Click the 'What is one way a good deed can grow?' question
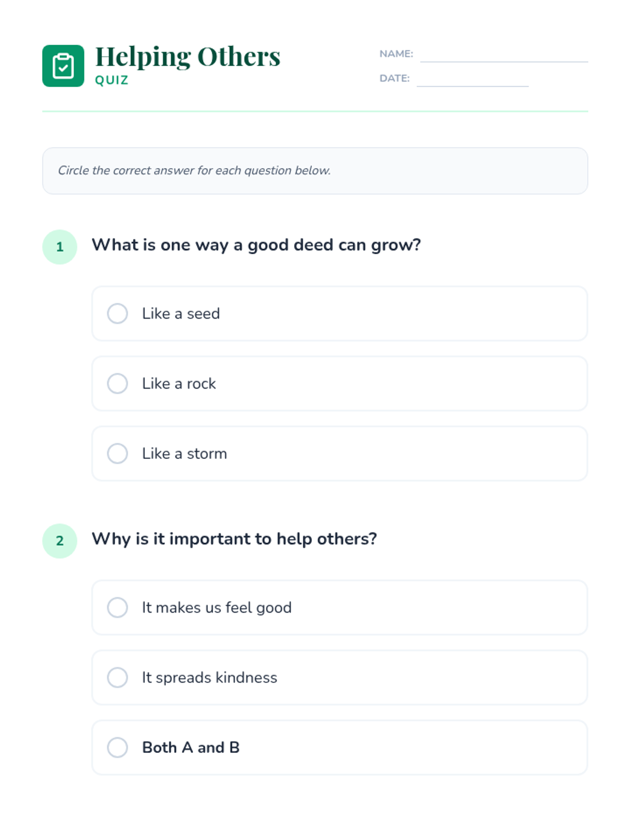 (x=256, y=245)
